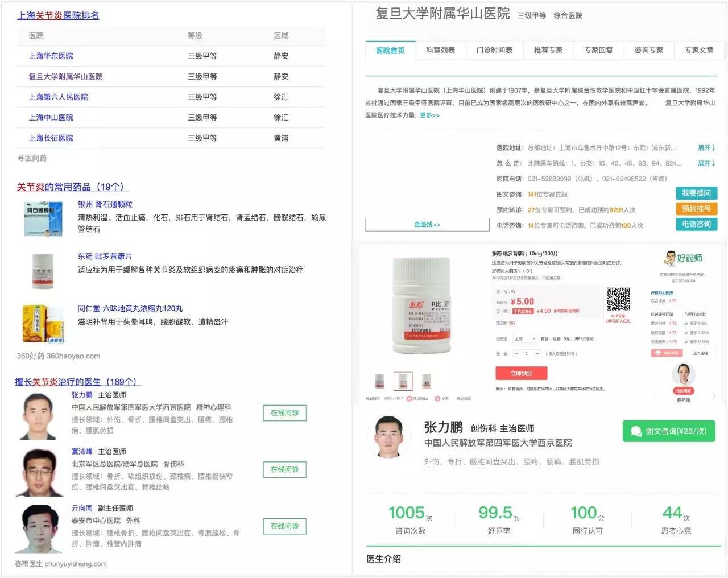Open the 上海关节炎医院排名 heading link
The height and width of the screenshot is (578, 728).
pyautogui.click(x=58, y=16)
